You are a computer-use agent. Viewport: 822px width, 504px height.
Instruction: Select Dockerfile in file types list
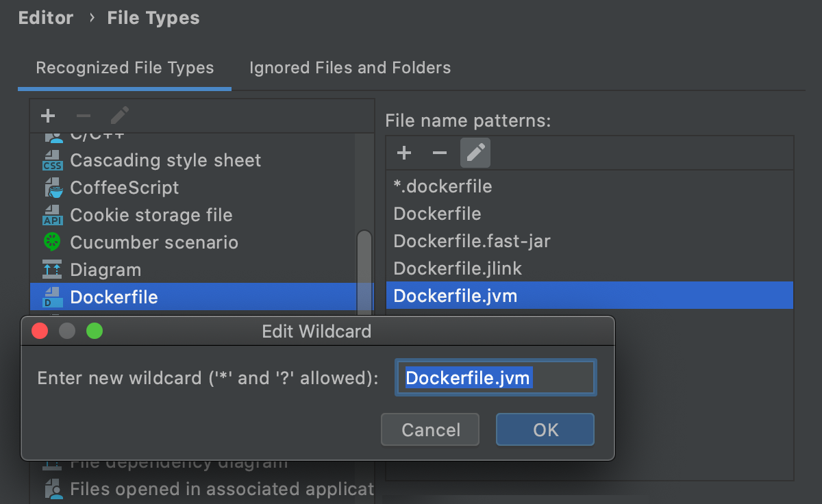click(x=114, y=297)
